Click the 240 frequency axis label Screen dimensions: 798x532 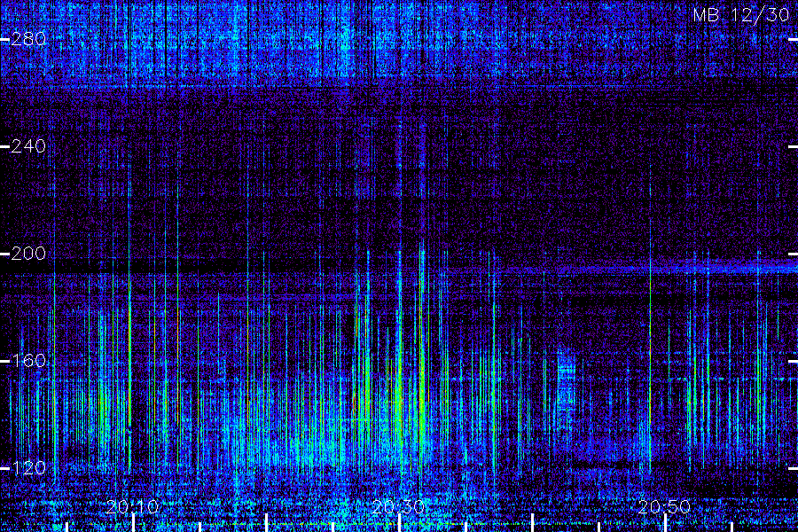(x=28, y=146)
